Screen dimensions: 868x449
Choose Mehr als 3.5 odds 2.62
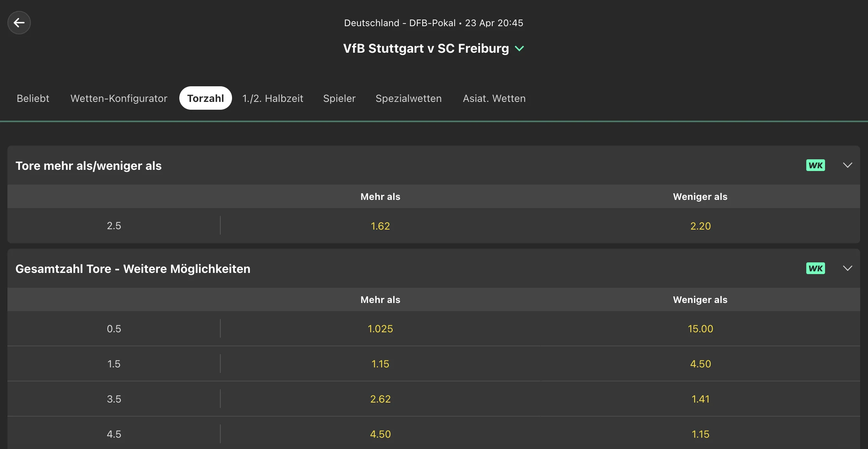[x=380, y=399]
